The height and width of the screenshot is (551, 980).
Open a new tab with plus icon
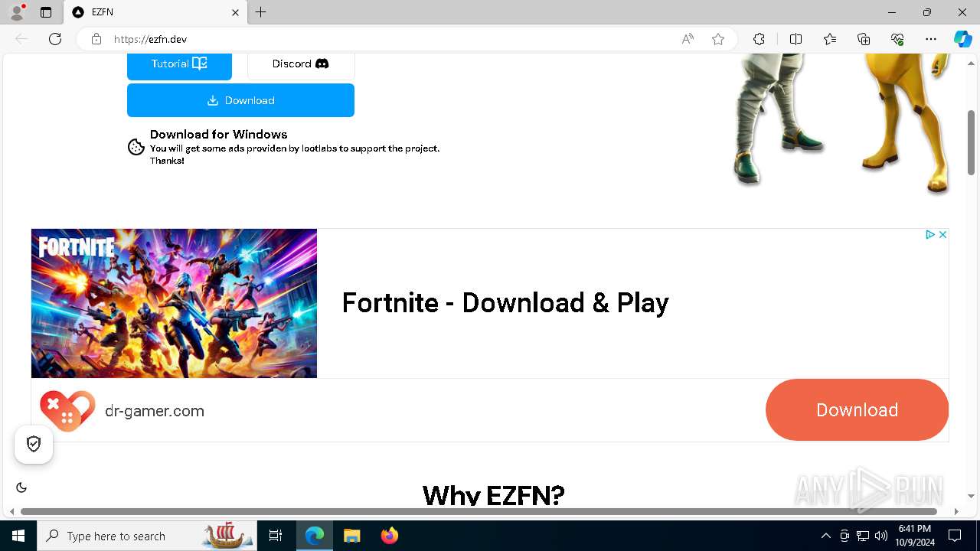click(261, 12)
